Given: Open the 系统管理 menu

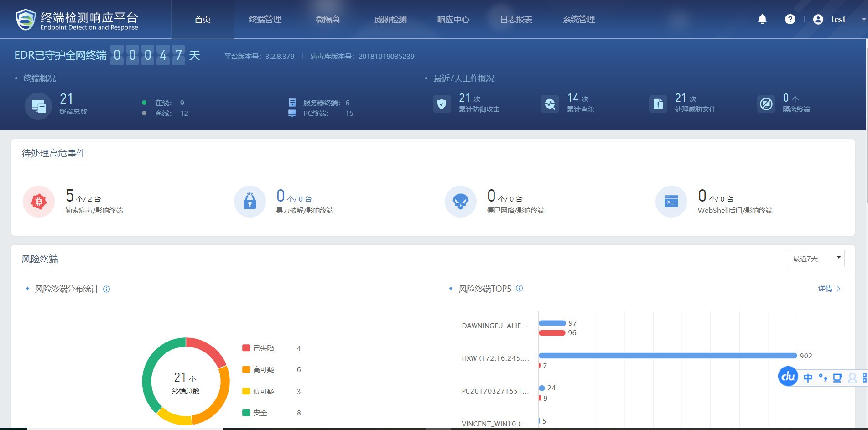Looking at the screenshot, I should click(x=579, y=19).
